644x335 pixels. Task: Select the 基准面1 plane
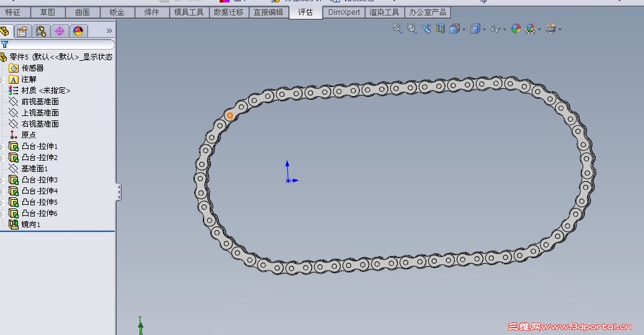35,168
